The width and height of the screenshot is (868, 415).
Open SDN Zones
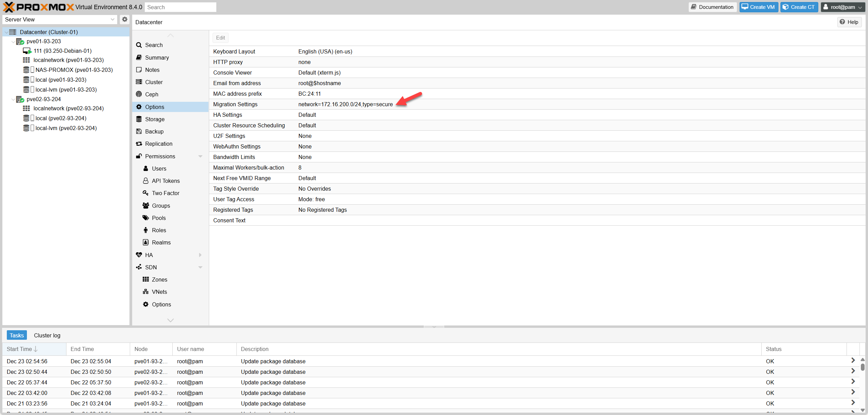pos(159,280)
